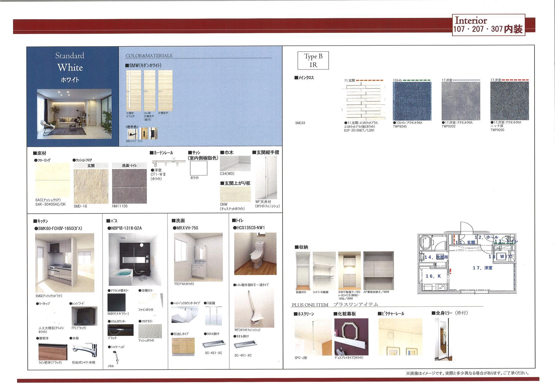The image size is (555, 392).
Task: Select the TWP9245 blue toilet accent cloth swatch
Action: pyautogui.click(x=412, y=101)
